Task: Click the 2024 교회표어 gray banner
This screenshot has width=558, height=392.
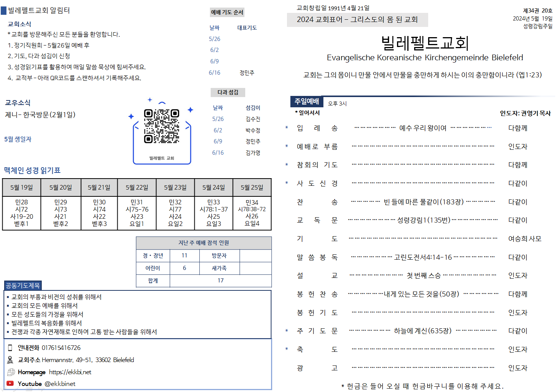Action: point(357,20)
